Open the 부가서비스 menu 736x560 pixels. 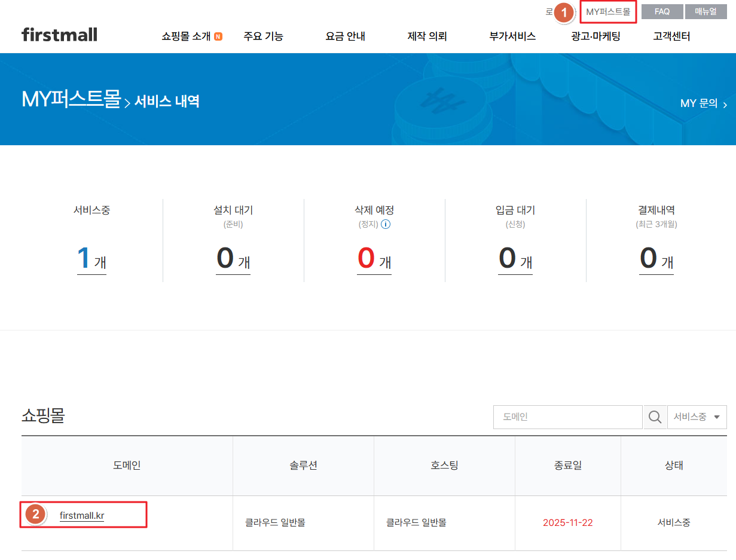(512, 36)
